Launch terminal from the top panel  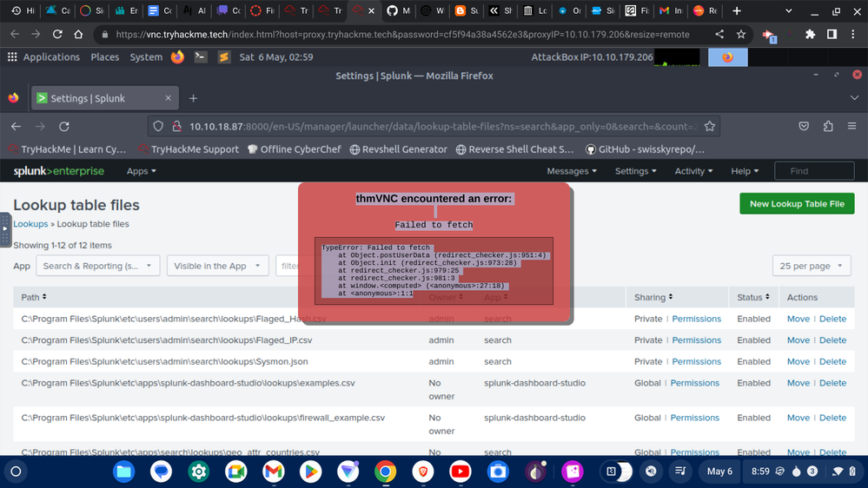(x=201, y=57)
